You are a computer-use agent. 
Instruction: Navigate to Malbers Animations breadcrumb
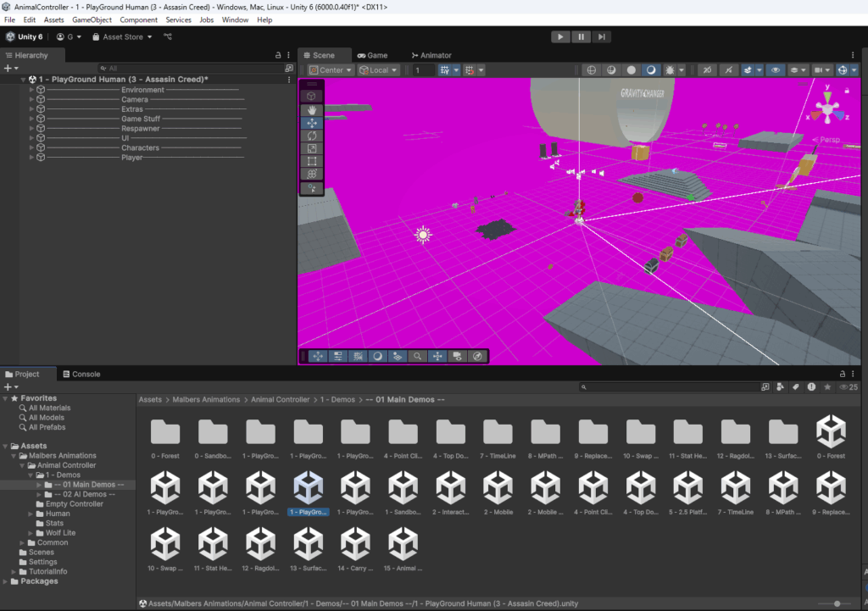point(206,399)
